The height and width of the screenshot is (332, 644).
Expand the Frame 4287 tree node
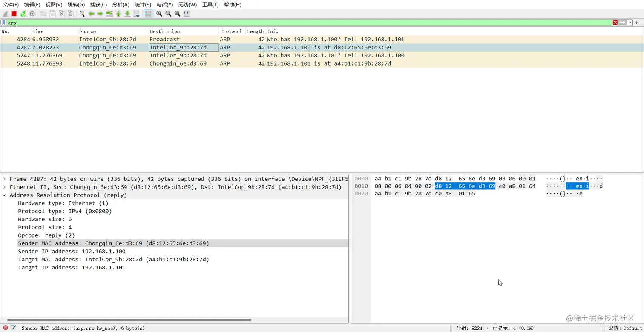coord(4,179)
